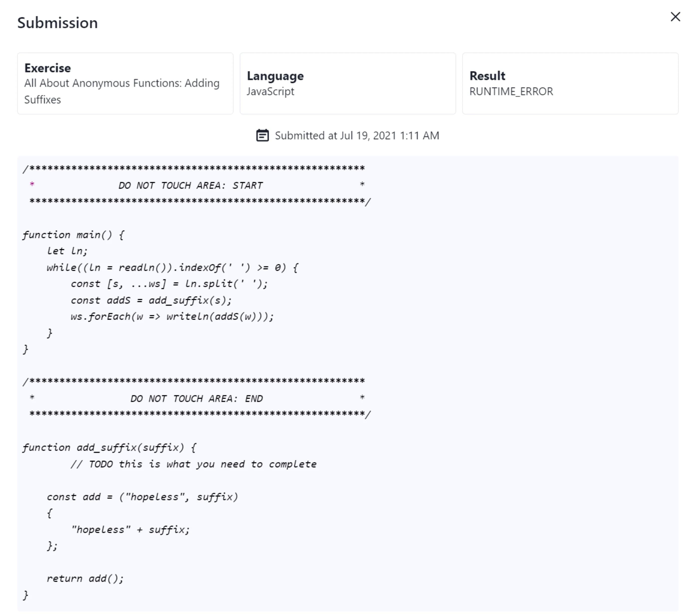Click the RUNTIME_ERROR result text

511,91
